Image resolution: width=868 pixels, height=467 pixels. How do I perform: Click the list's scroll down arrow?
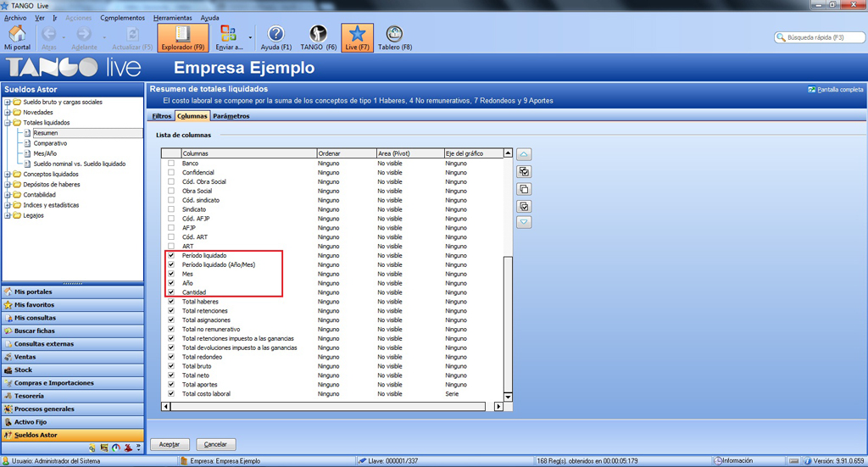pyautogui.click(x=508, y=398)
